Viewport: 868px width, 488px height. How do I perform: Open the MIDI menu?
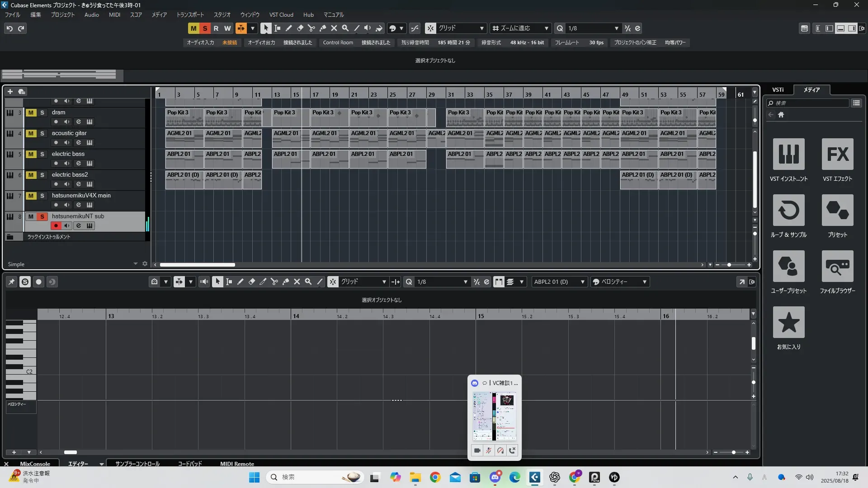tap(114, 15)
